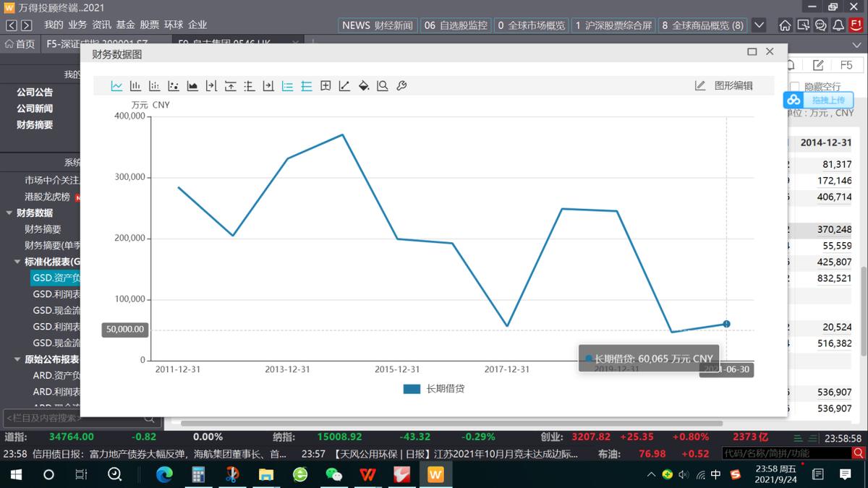Click the horizontal scrollbar below the chart

pyautogui.click(x=451, y=423)
